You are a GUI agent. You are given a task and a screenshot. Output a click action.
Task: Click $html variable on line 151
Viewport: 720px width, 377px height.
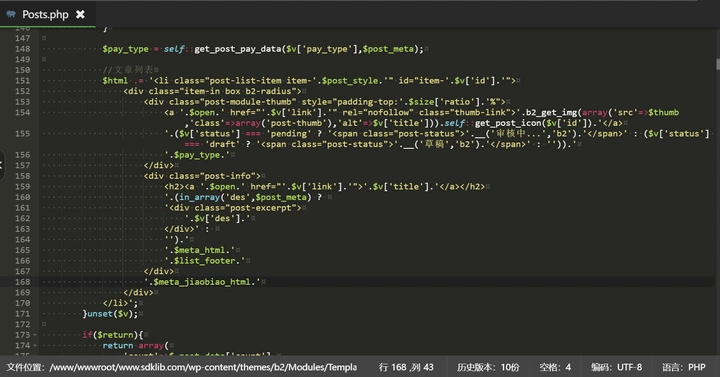click(115, 80)
